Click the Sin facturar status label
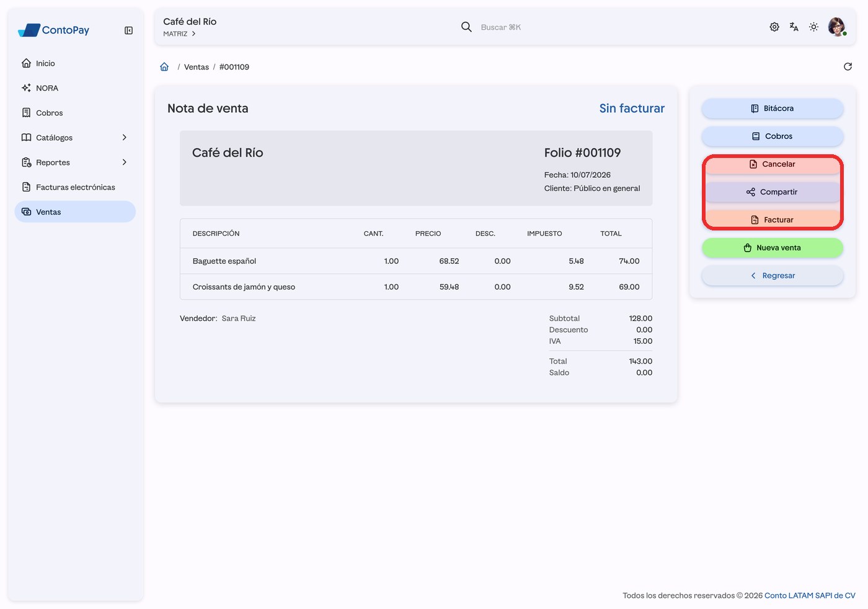Screen dimensions: 868x609 pos(632,108)
